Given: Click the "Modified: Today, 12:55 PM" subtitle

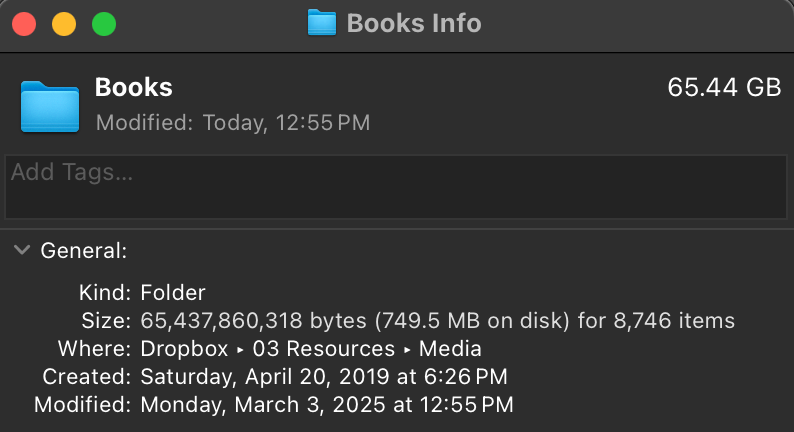Looking at the screenshot, I should tap(232, 123).
